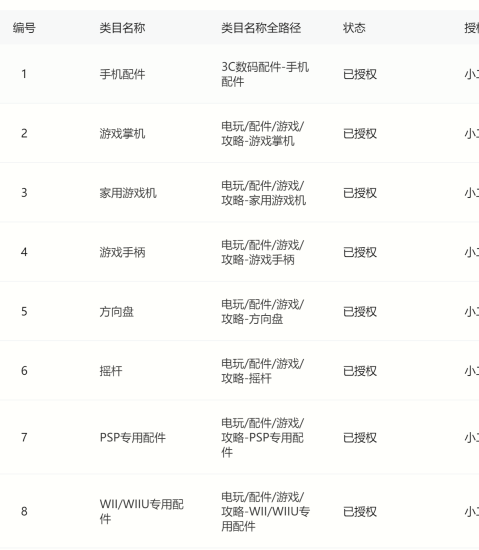479x550 pixels.
Task: Select the 方向盘 category name cell
Action: coord(116,311)
